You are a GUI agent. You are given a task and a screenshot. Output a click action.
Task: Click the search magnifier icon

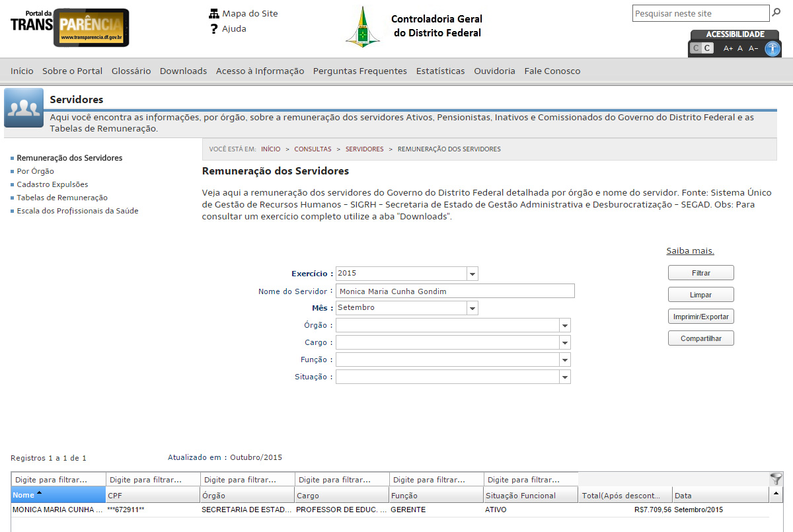click(776, 13)
